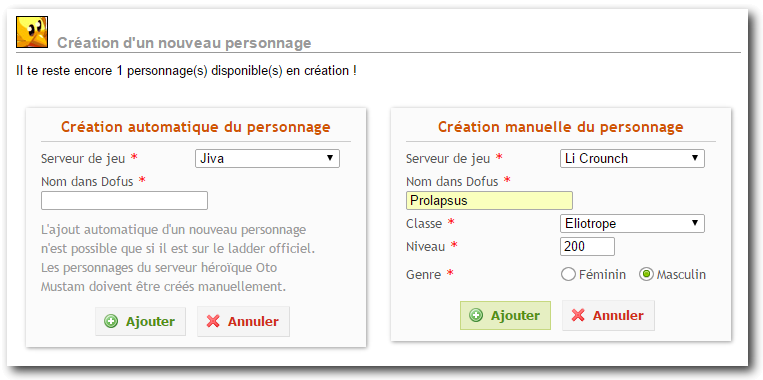
Task: Click the yellow character avatar icon
Action: (32, 32)
